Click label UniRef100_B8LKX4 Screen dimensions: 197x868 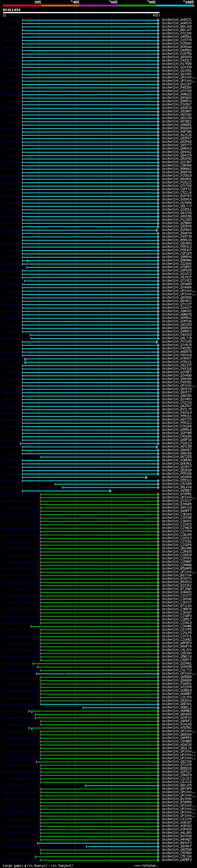(x=177, y=487)
